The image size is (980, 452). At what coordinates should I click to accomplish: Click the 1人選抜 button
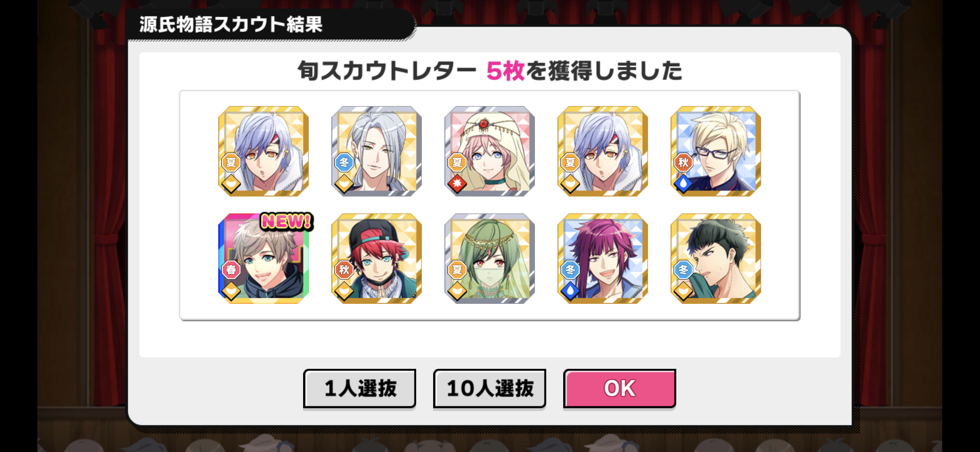click(x=360, y=388)
